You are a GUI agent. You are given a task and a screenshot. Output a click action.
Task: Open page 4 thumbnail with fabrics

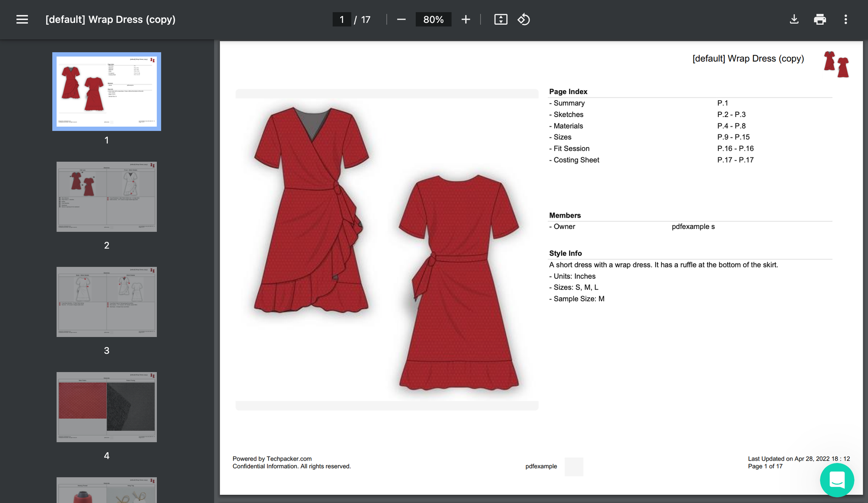(107, 407)
